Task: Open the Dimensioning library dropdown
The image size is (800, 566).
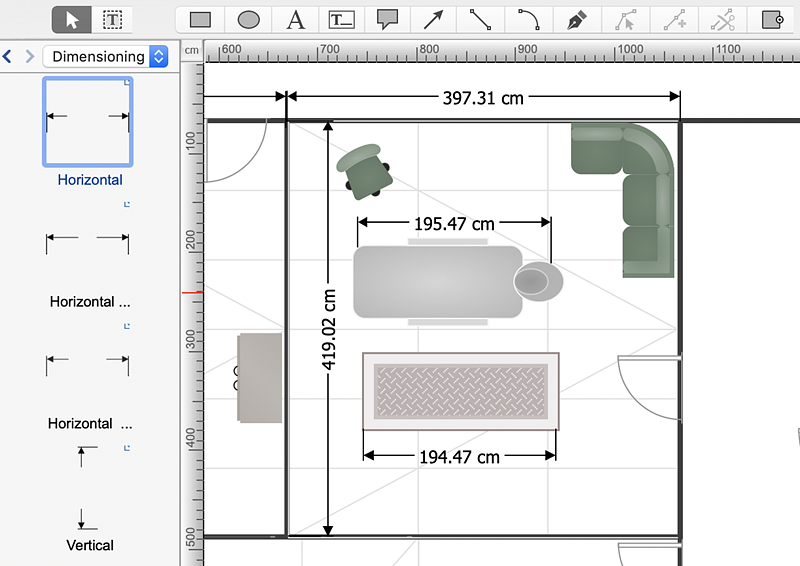Action: 106,57
